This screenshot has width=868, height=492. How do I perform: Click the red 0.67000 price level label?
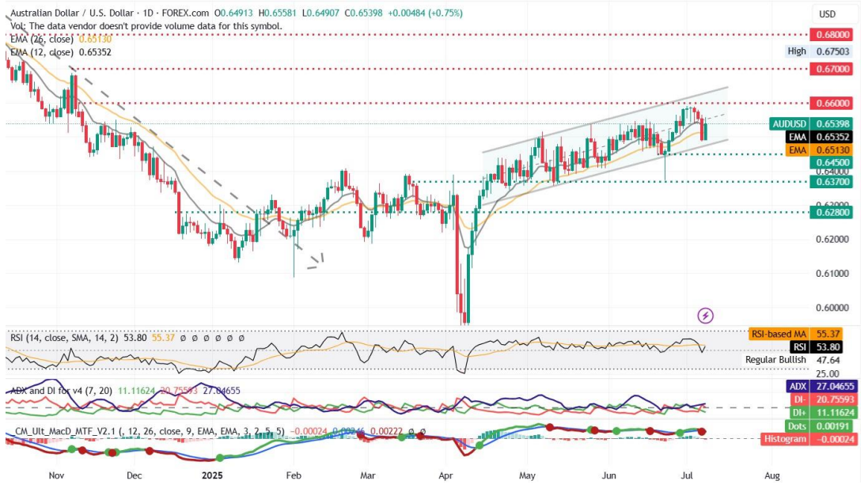tap(831, 69)
